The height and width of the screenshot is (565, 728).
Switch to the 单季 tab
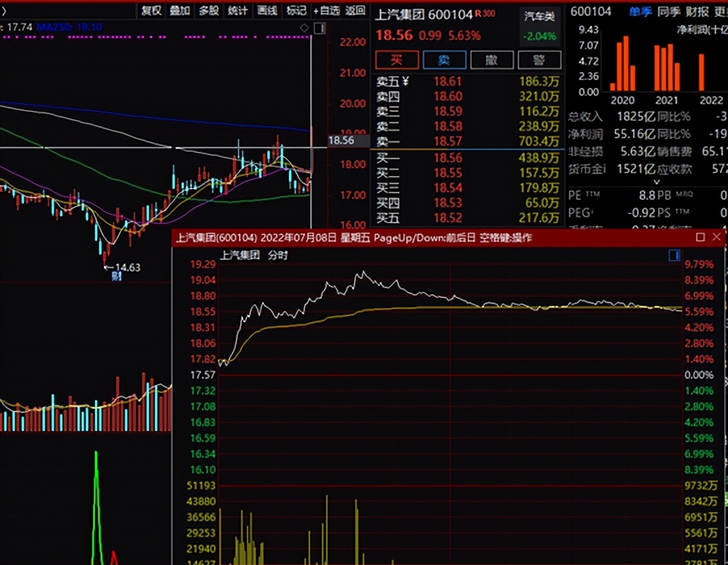point(639,11)
